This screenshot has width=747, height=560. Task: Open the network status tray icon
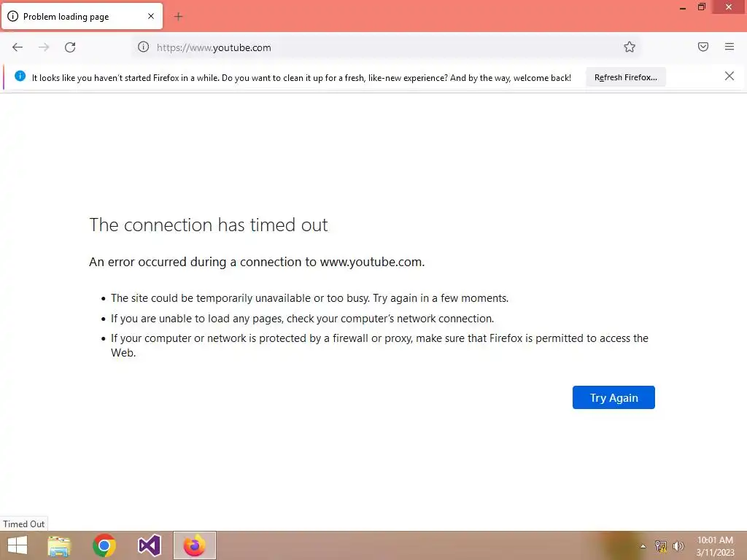pos(661,546)
